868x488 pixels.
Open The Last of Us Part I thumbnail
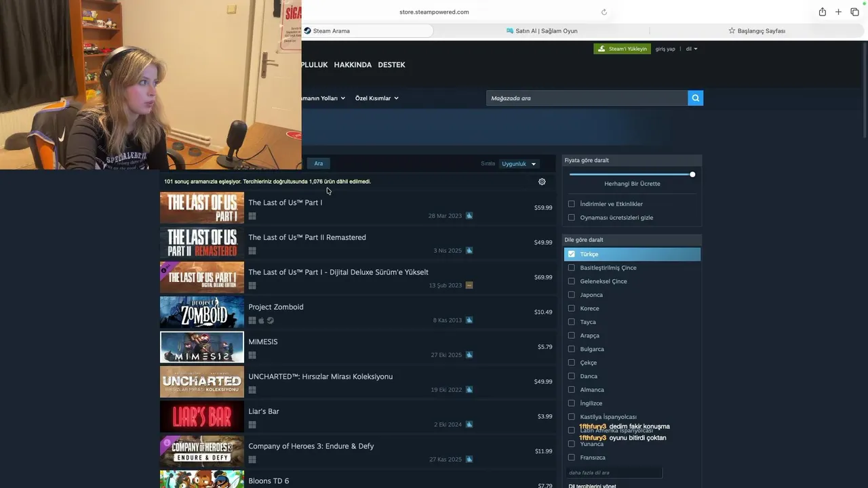(x=202, y=208)
